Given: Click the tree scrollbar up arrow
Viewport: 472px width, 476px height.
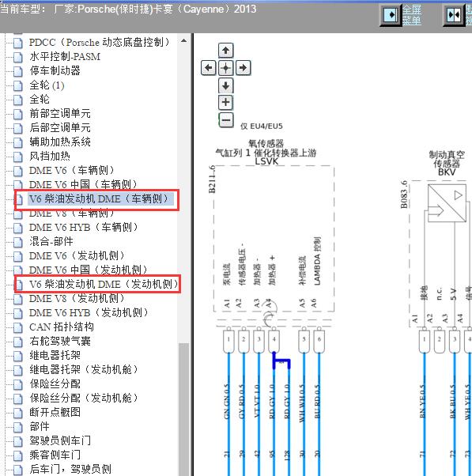Looking at the screenshot, I should [x=184, y=40].
